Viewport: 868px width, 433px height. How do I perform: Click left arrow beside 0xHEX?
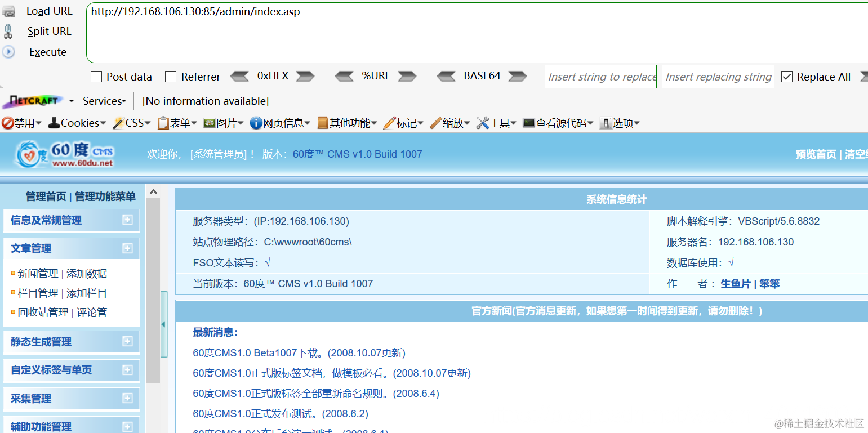click(x=239, y=76)
